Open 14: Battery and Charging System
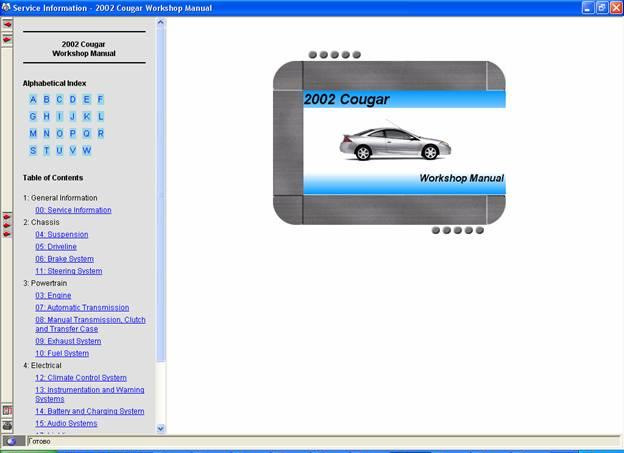The image size is (624, 453). [x=90, y=411]
